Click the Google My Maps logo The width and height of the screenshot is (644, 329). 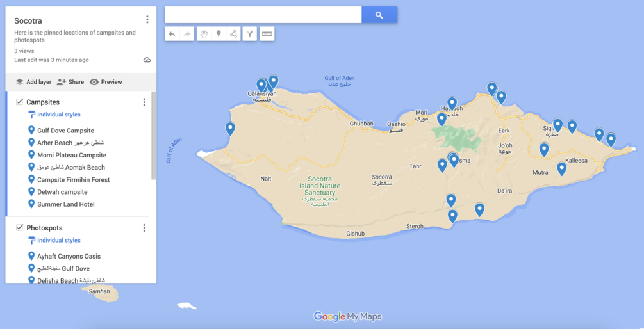coord(347,316)
